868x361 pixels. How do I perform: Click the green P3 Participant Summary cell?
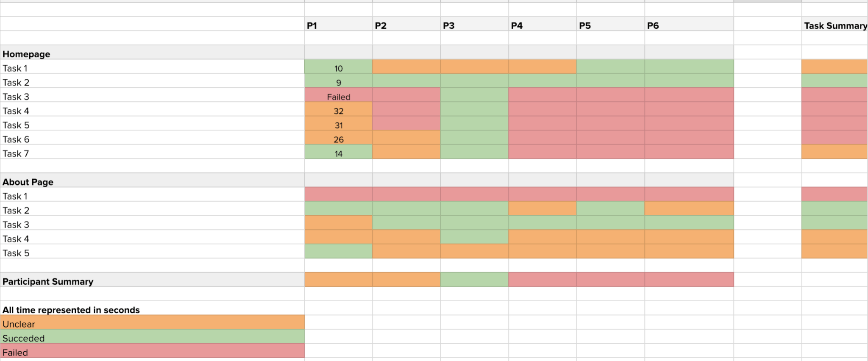pos(474,280)
